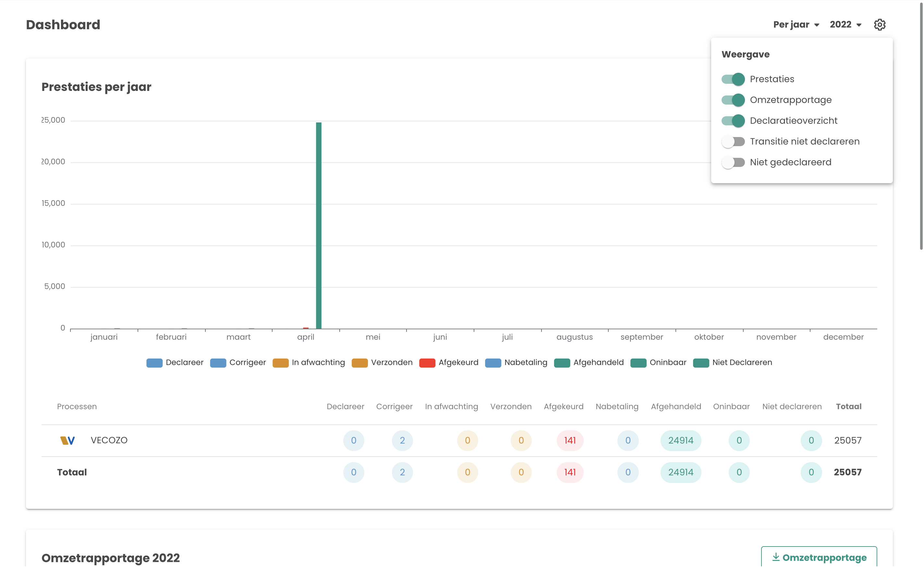Toggle Afgehandeld legend color swatch

tap(562, 363)
